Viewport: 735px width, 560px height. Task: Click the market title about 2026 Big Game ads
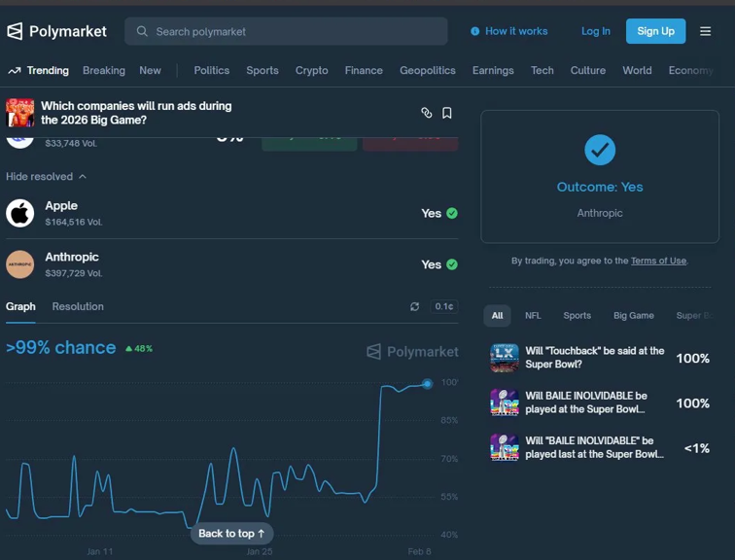pos(136,113)
